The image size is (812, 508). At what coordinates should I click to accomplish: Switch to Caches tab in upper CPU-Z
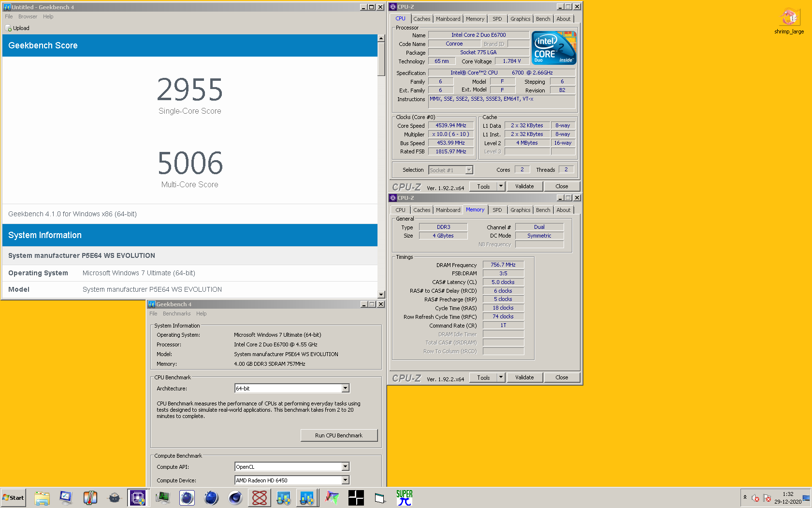pos(421,19)
